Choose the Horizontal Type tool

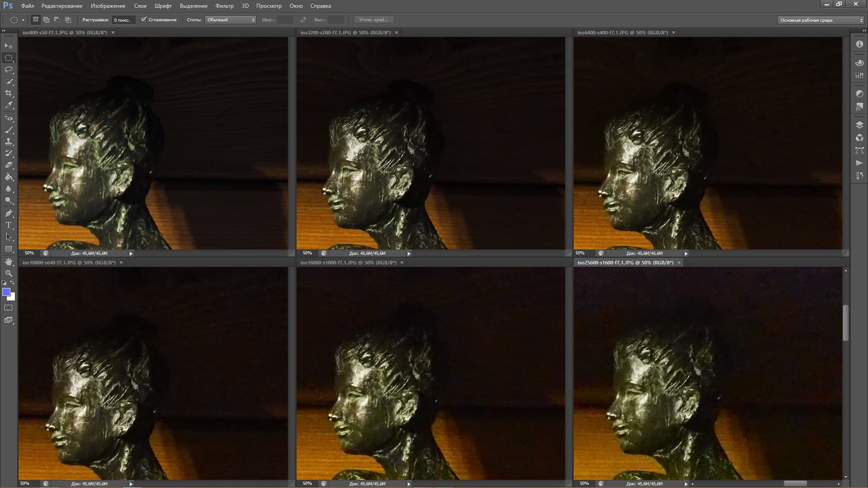pos(9,225)
